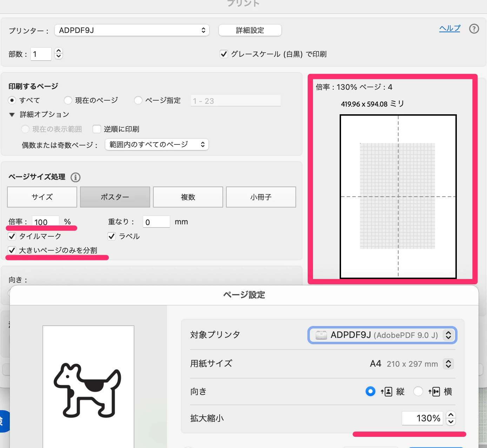Screen dimensions: 487x448
Task: Select the 現在のページ radio button
Action: [x=68, y=100]
